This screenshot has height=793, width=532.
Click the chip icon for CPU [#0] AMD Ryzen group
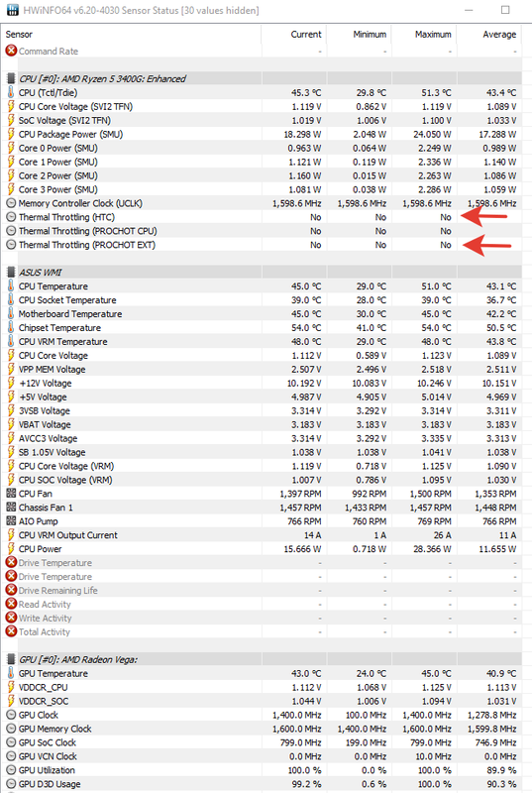(11, 78)
